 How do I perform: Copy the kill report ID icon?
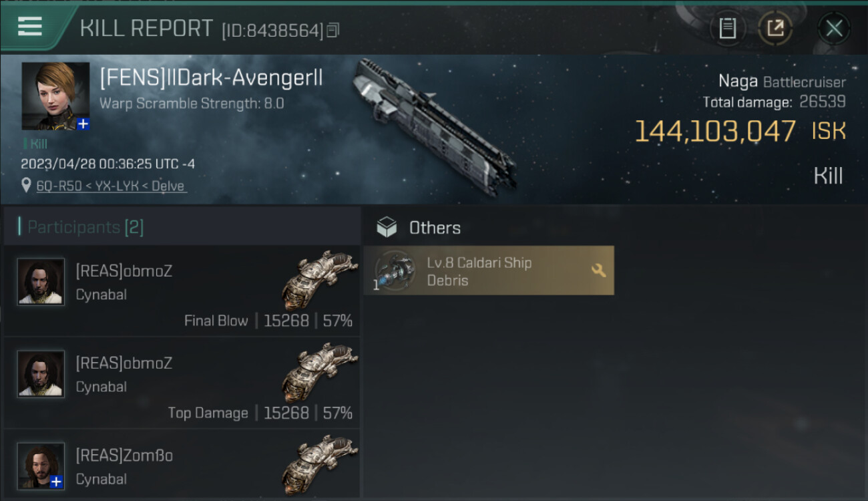click(x=333, y=30)
